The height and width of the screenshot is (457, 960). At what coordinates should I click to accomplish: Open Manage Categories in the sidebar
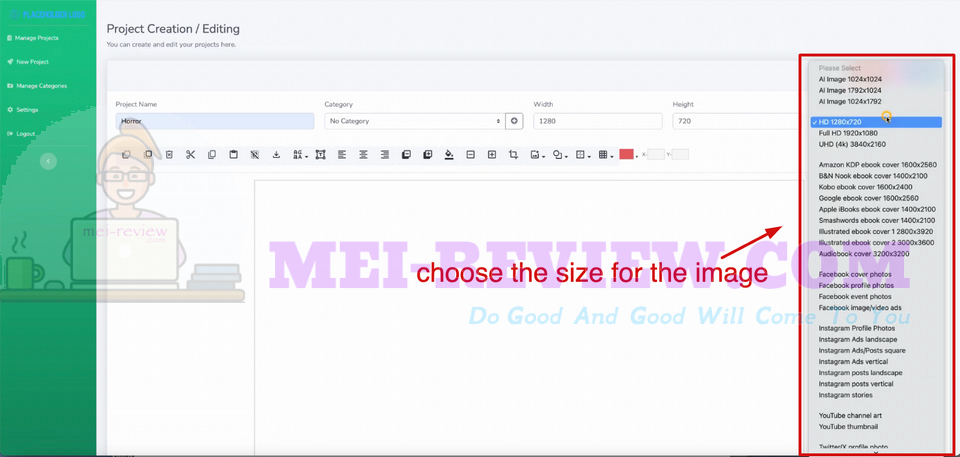point(40,86)
